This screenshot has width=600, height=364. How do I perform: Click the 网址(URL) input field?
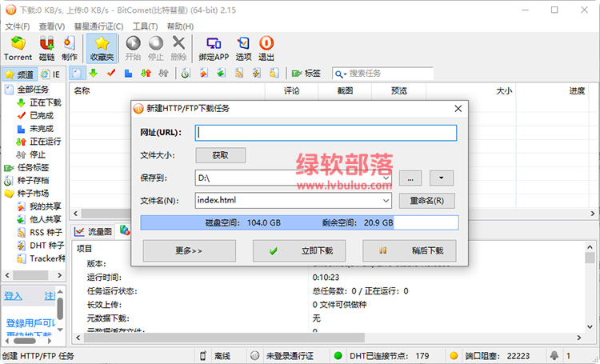(326, 133)
